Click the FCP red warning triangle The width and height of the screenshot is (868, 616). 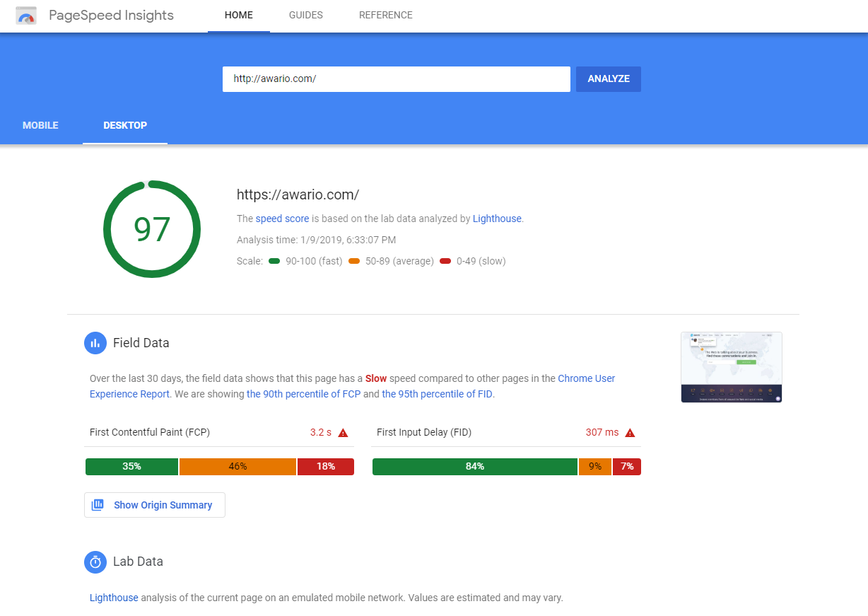[x=343, y=433]
